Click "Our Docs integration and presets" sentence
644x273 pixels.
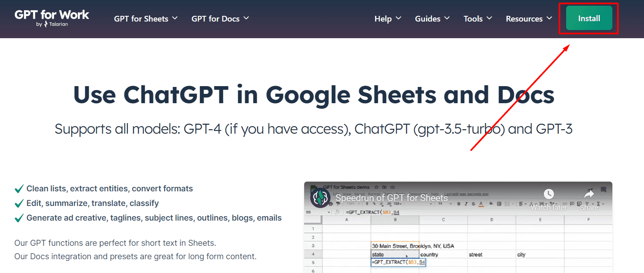135,256
